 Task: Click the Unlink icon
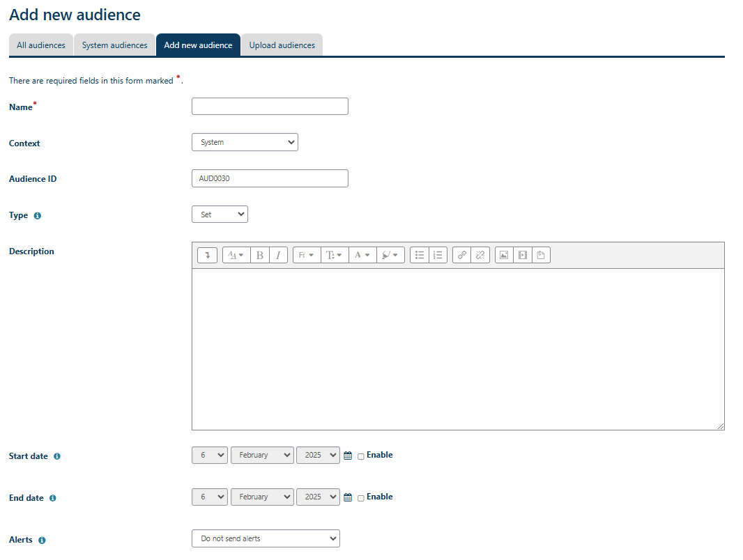click(480, 254)
